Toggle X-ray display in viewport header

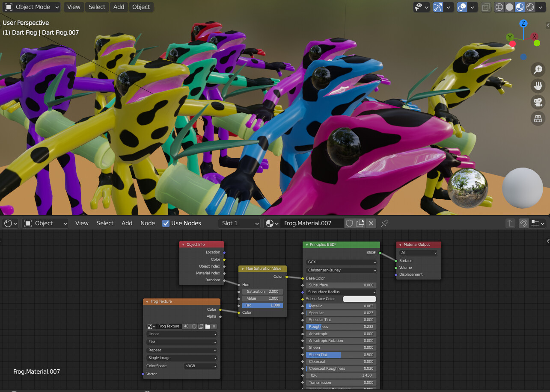click(486, 7)
